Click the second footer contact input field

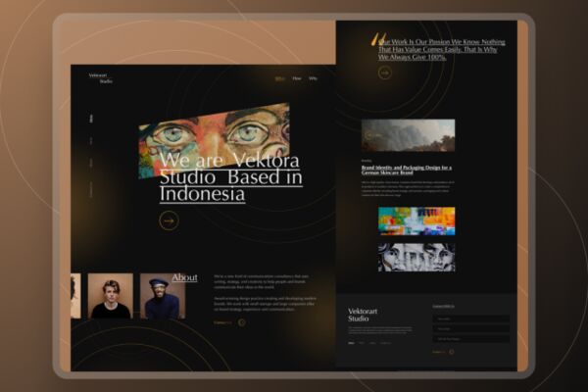(471, 329)
